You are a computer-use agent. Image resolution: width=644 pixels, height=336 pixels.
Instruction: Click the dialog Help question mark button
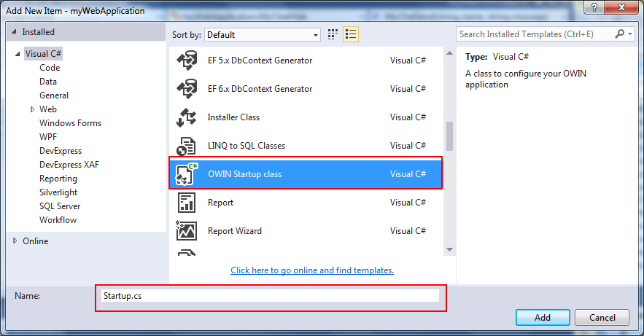click(594, 7)
